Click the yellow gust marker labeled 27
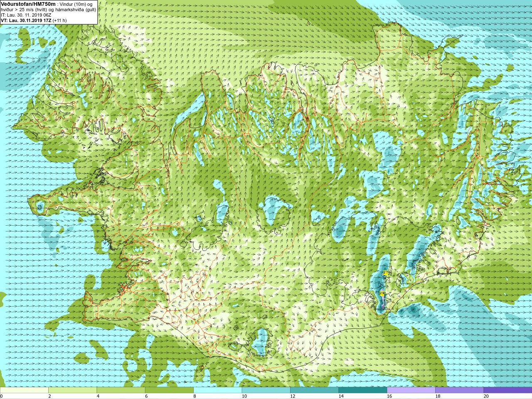 386,273
